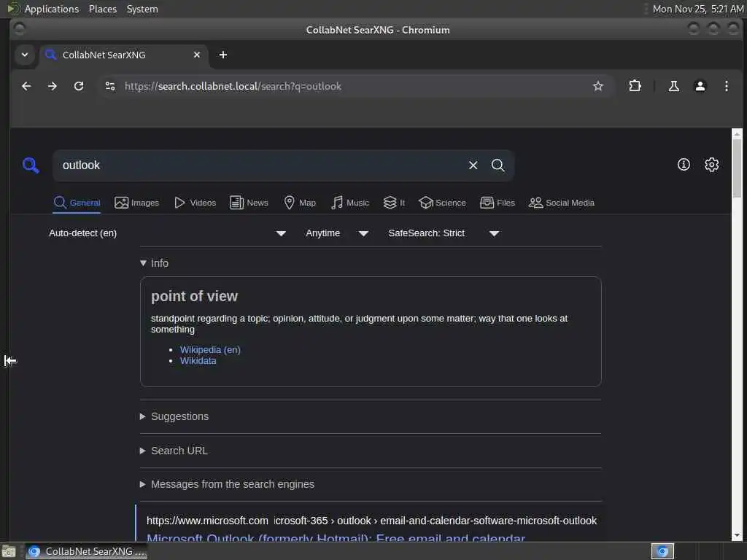View site information icon in address bar
Screen dimensions: 747x560
[110, 86]
